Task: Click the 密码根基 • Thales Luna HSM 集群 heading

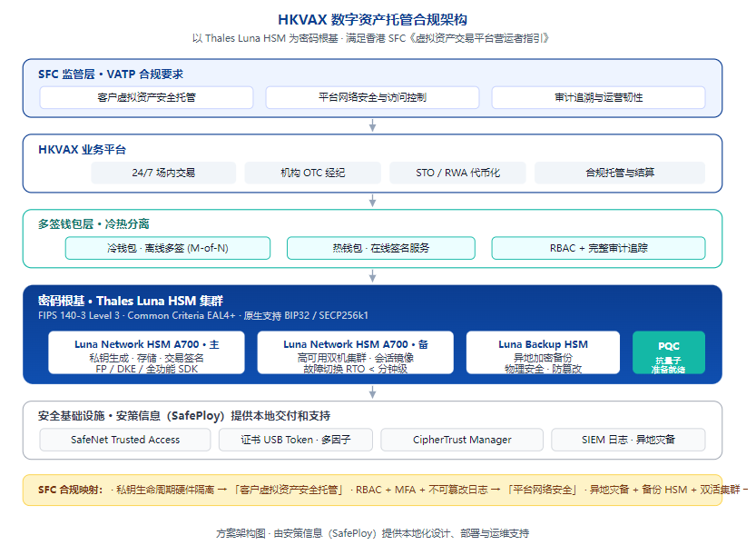Action: 131,301
